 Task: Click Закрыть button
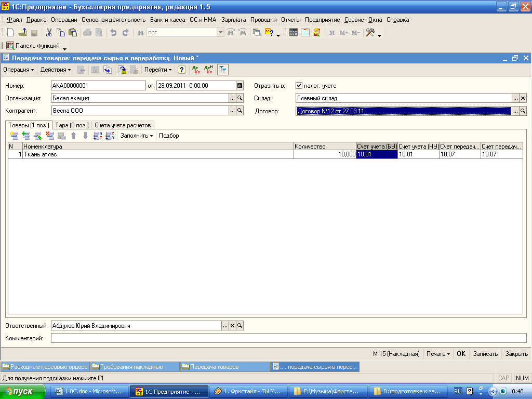point(516,354)
